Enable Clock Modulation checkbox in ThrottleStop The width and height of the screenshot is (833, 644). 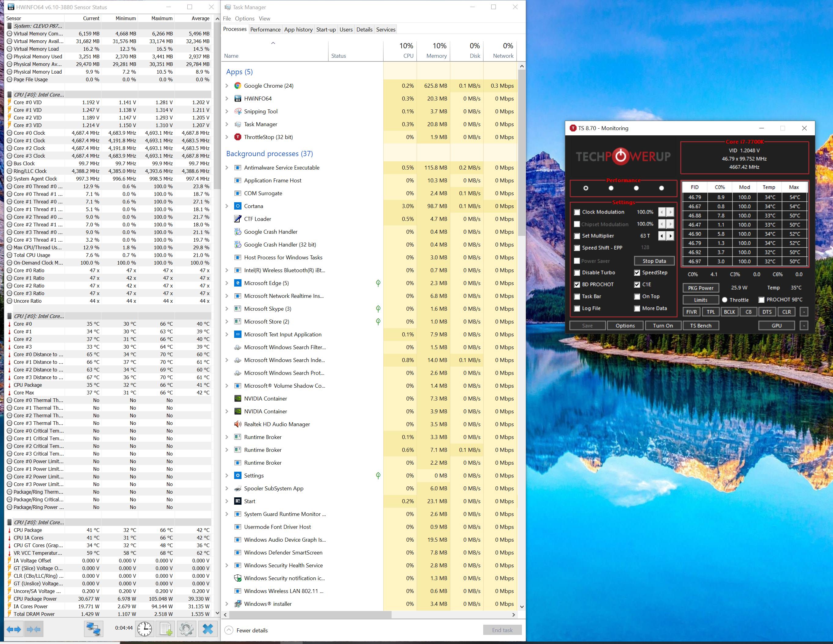(577, 212)
